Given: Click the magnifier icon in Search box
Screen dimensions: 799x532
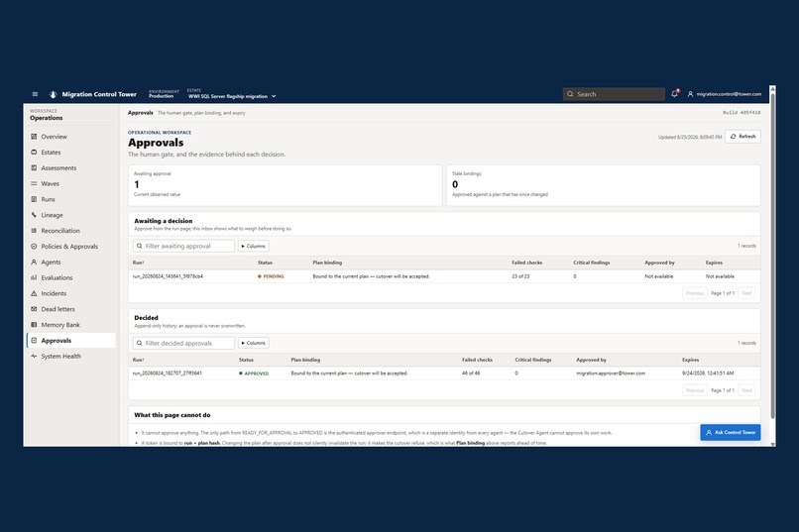Looking at the screenshot, I should point(570,94).
